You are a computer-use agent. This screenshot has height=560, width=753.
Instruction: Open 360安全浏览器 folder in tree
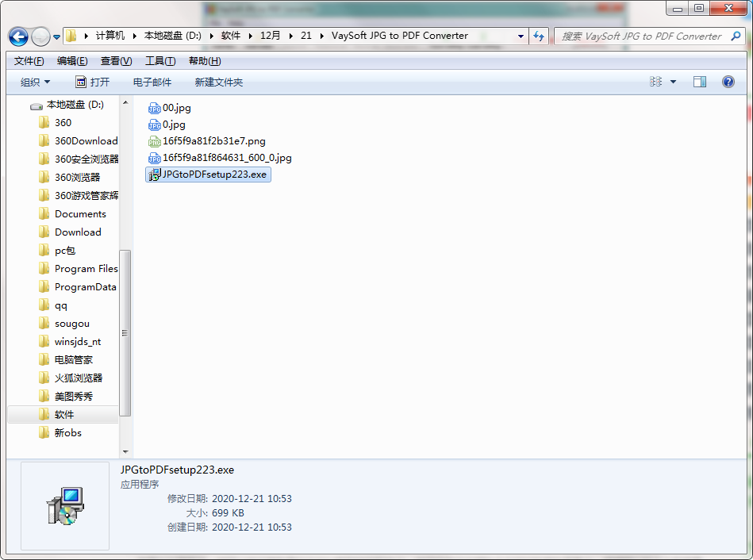pos(78,159)
